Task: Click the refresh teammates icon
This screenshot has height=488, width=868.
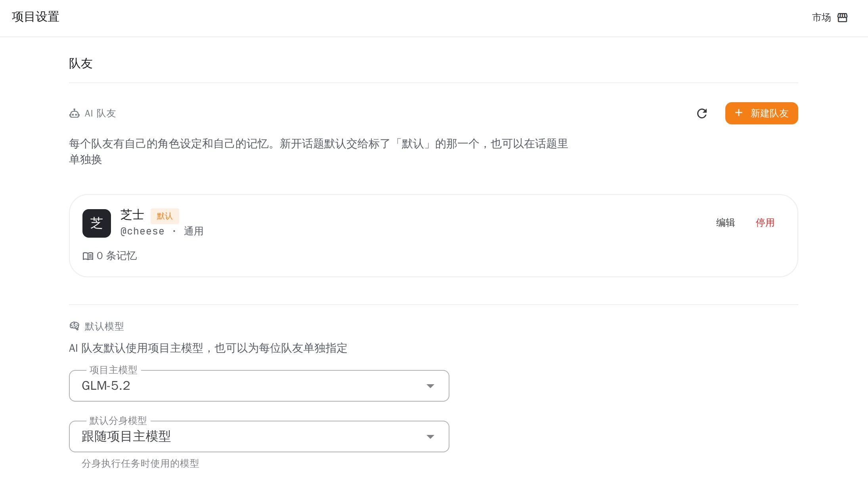Action: coord(702,113)
